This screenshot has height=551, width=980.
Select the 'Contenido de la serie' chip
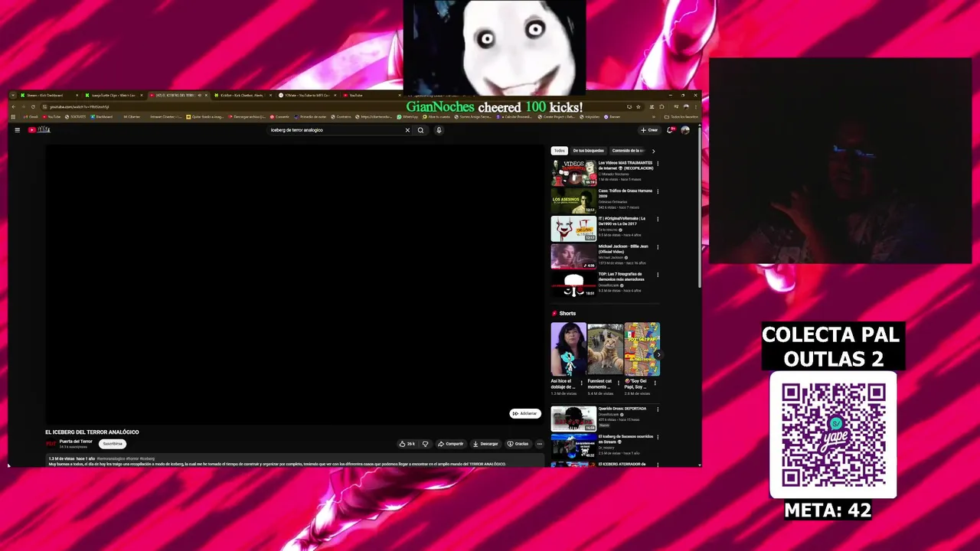coord(628,151)
